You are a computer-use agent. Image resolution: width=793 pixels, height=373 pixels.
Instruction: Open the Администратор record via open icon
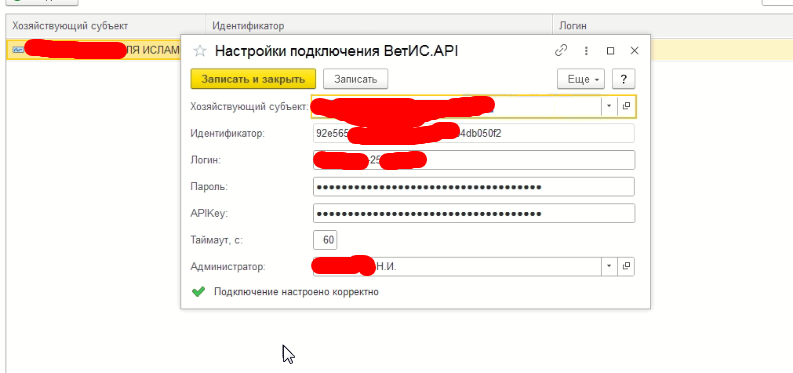(626, 266)
